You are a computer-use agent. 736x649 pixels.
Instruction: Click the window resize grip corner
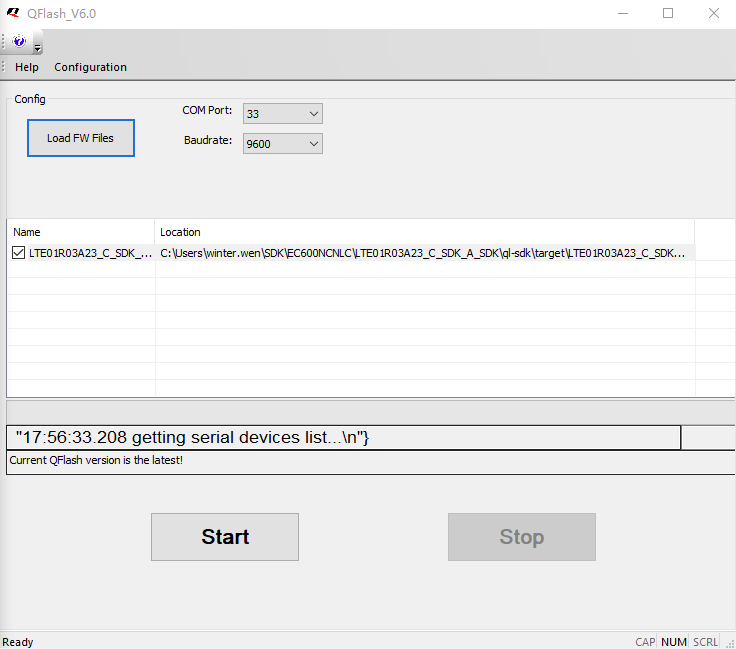tap(730, 644)
